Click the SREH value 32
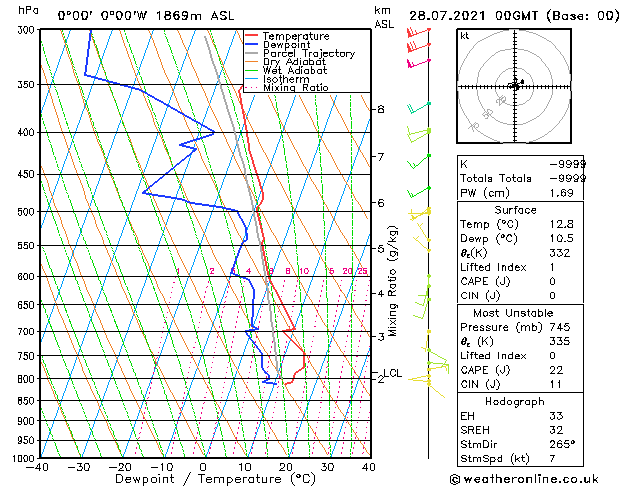The image size is (629, 486). pos(556,430)
